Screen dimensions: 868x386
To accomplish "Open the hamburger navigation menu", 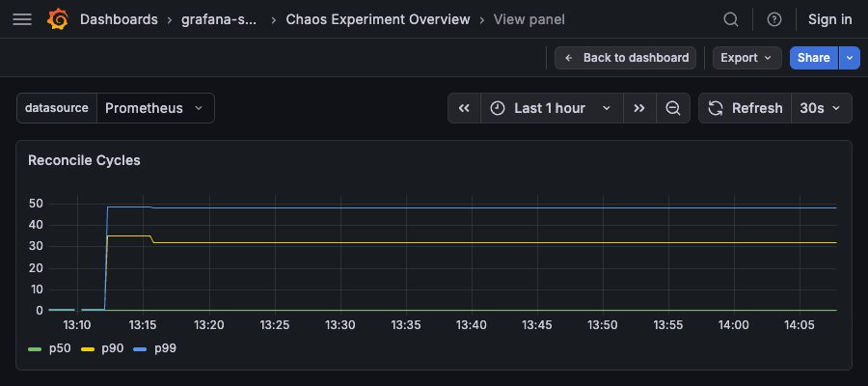I will click(x=22, y=19).
